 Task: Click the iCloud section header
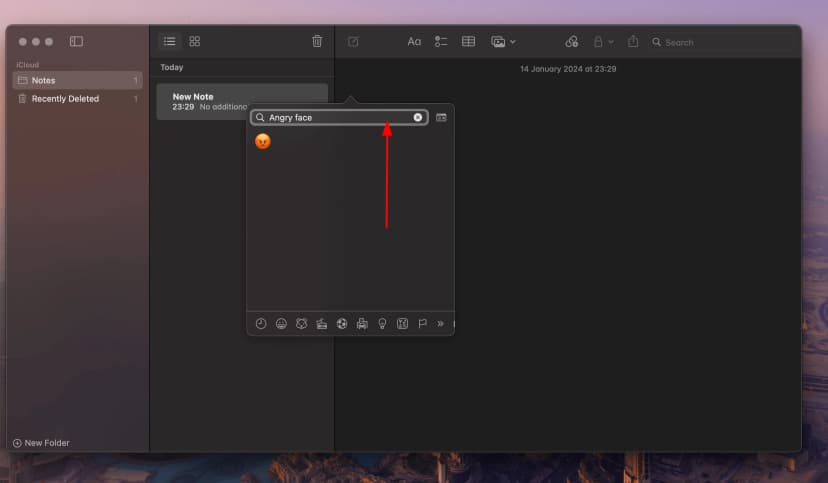[27, 64]
